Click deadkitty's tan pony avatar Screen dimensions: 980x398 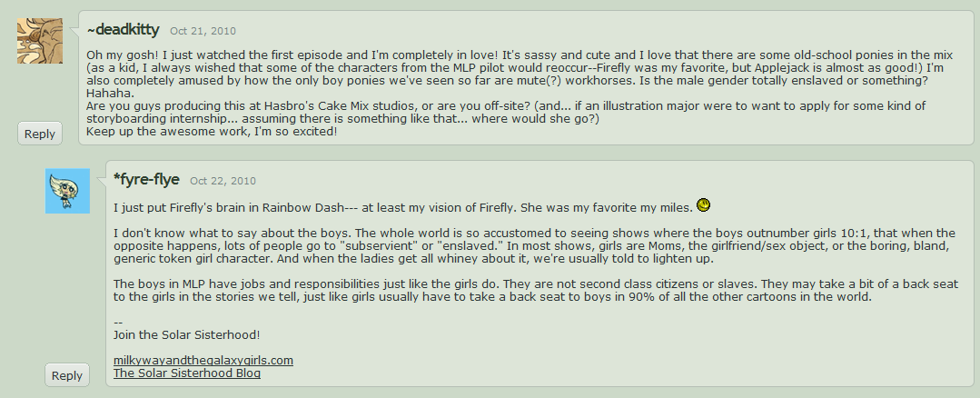40,41
